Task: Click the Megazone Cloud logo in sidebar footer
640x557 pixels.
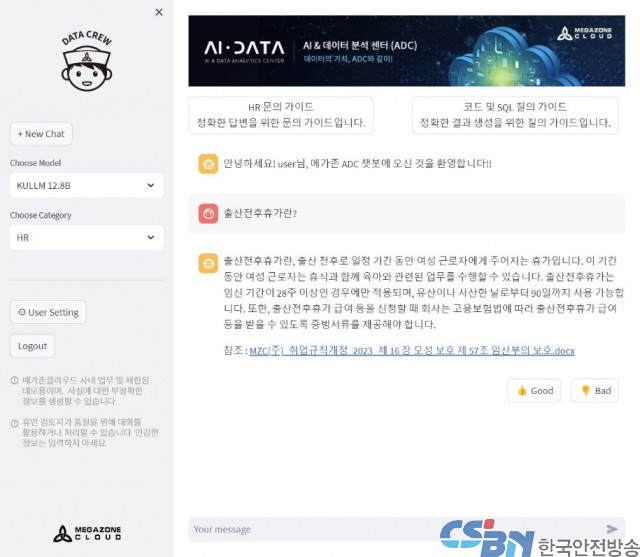Action: point(87,533)
